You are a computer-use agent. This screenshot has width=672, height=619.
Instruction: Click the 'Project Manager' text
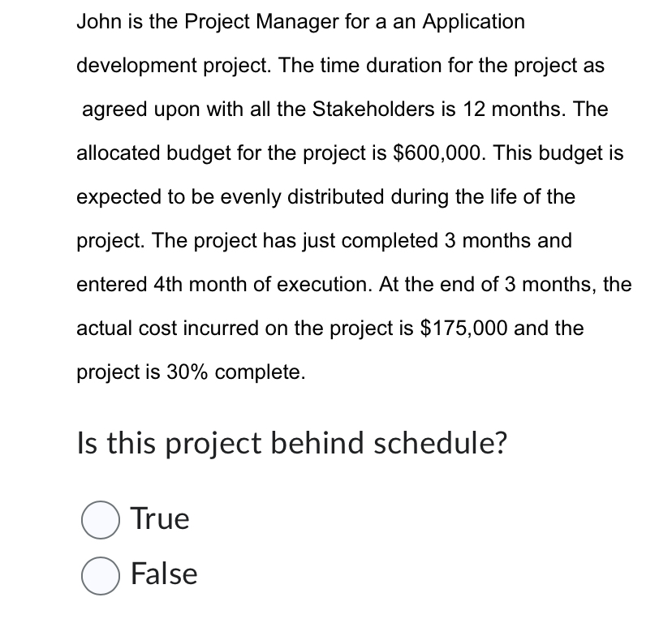[260, 22]
